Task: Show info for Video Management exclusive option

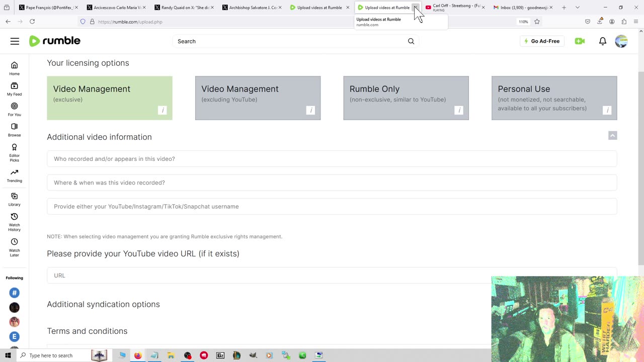Action: [x=162, y=110]
